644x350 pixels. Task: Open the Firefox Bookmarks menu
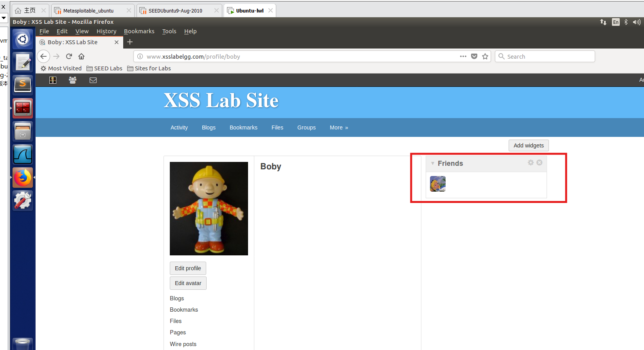139,31
